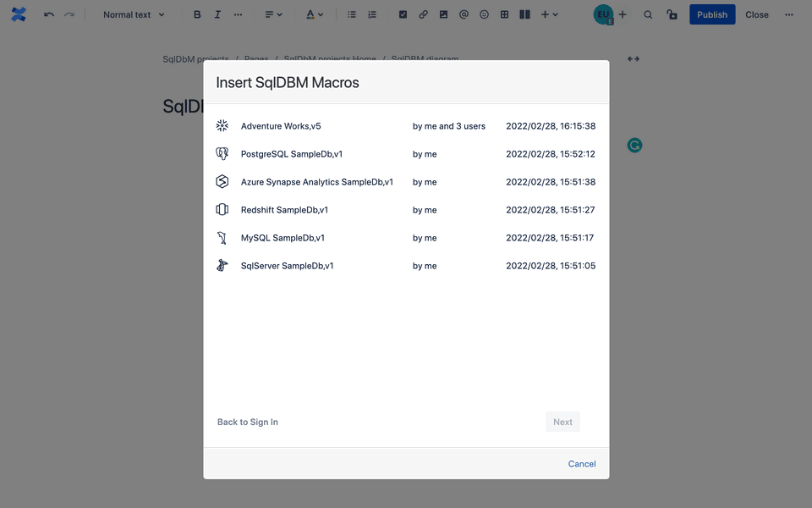Cancel the Insert SqlDBM Macros dialog

[x=582, y=464]
